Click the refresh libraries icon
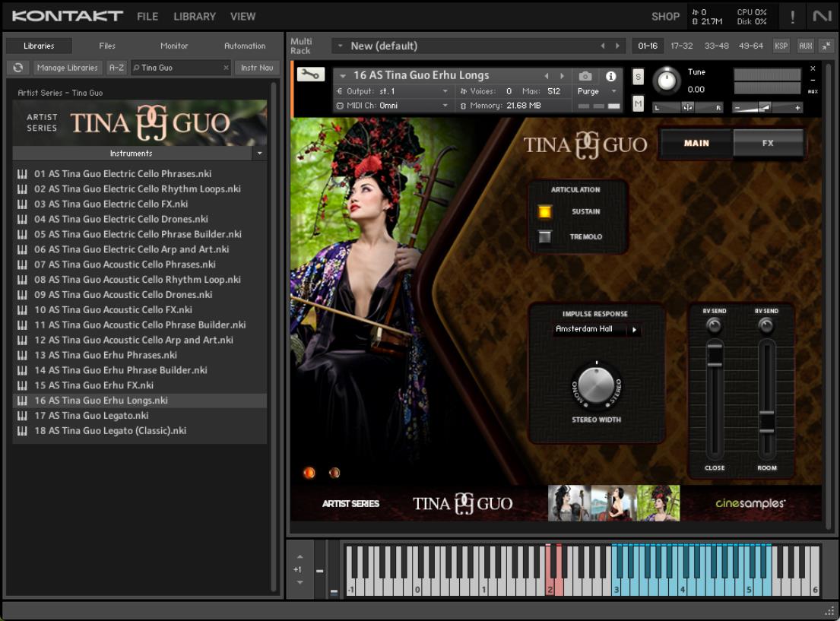The width and height of the screenshot is (840, 621). [x=18, y=68]
